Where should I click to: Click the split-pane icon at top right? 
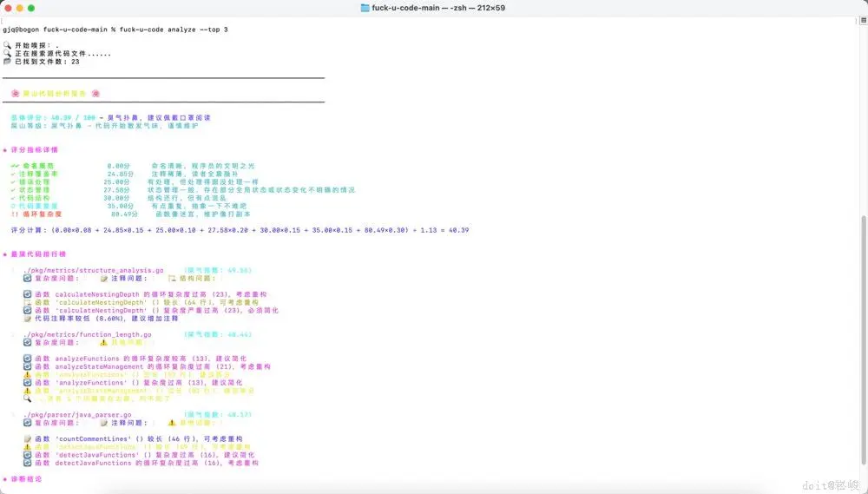pyautogui.click(x=863, y=21)
